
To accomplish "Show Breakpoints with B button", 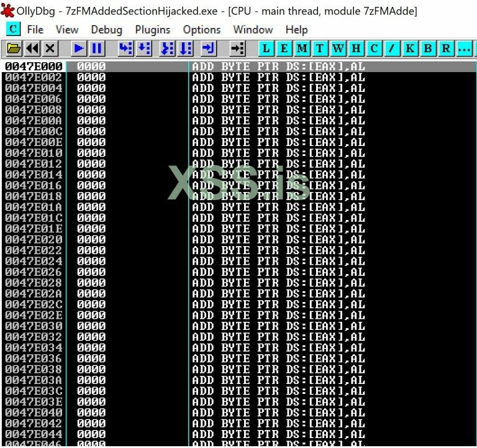I will (x=428, y=48).
